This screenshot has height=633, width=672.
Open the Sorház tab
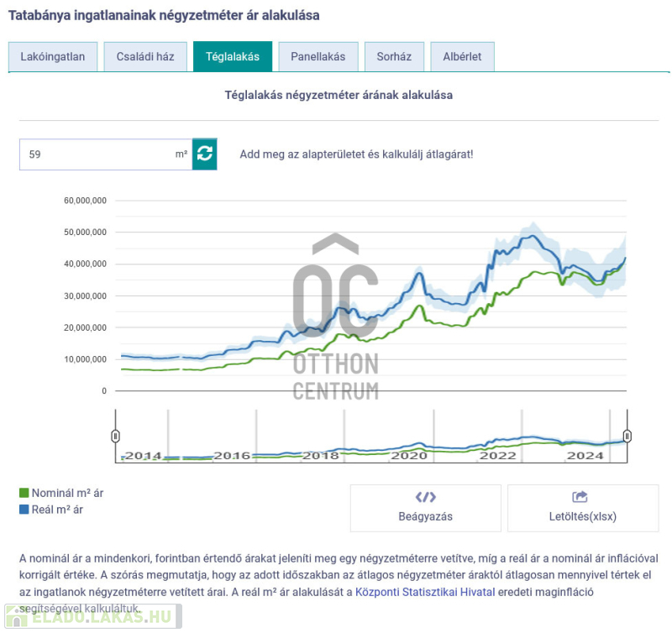click(x=395, y=57)
